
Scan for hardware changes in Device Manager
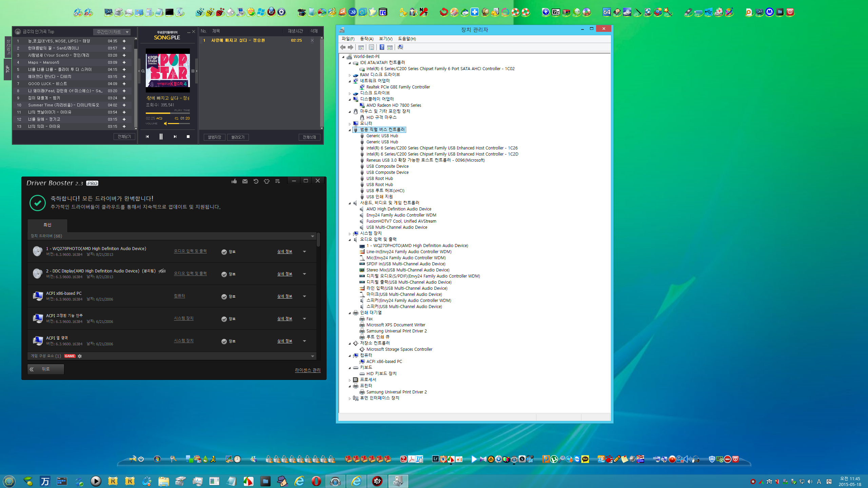point(400,47)
